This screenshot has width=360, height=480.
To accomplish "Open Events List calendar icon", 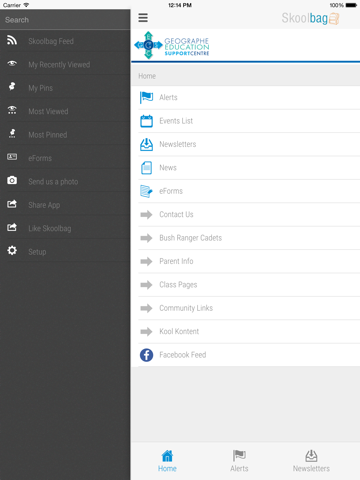I will 146,121.
